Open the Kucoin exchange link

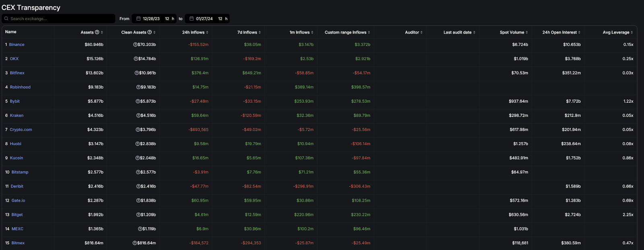(x=17, y=158)
